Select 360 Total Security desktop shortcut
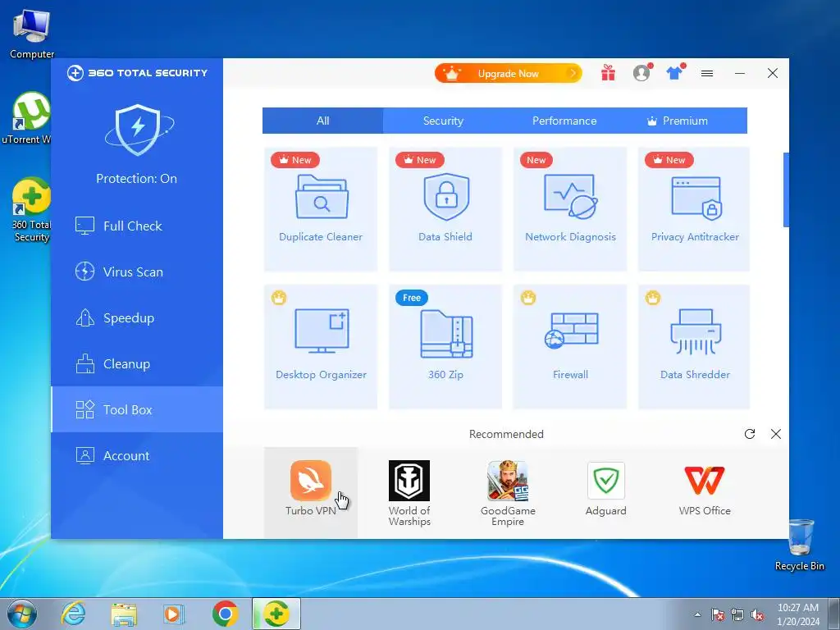This screenshot has width=840, height=630. point(31,210)
